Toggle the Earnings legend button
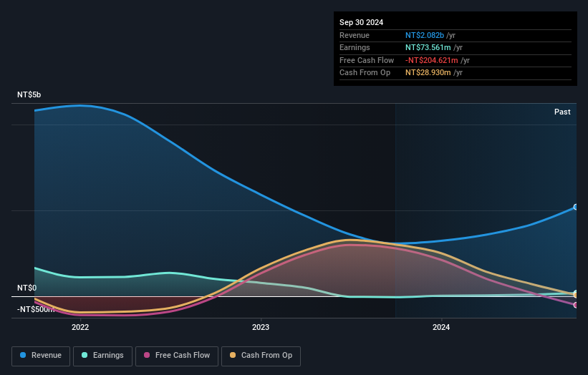The image size is (588, 375). (x=102, y=356)
